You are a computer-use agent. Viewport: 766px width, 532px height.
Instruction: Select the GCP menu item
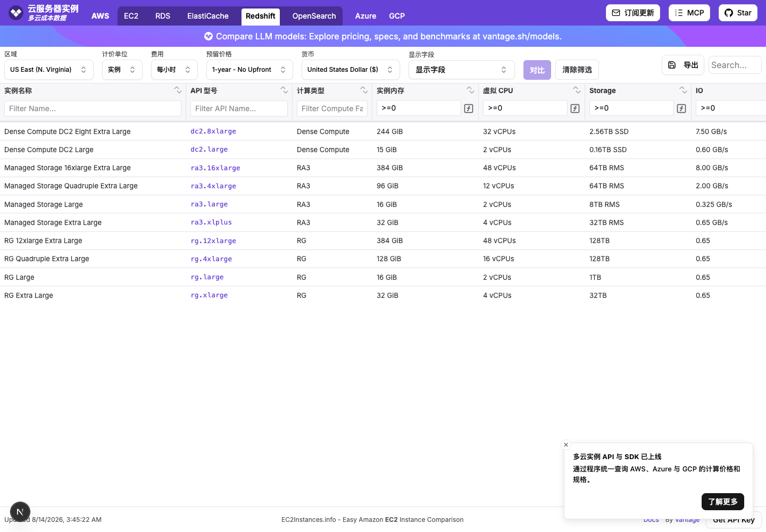(397, 16)
